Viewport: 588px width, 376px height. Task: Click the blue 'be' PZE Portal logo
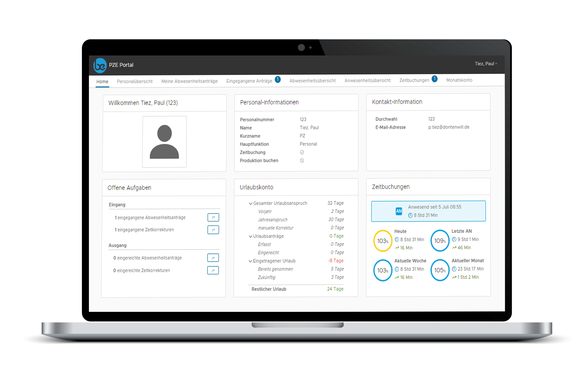coord(100,65)
